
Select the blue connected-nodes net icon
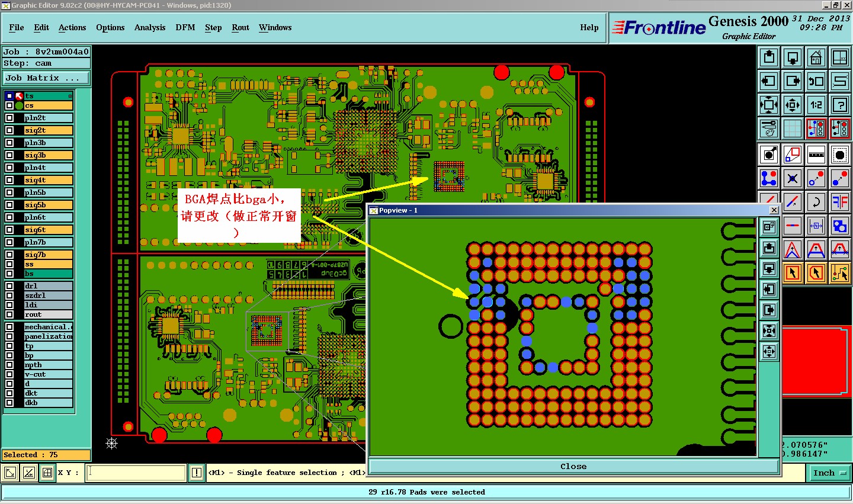click(x=769, y=178)
